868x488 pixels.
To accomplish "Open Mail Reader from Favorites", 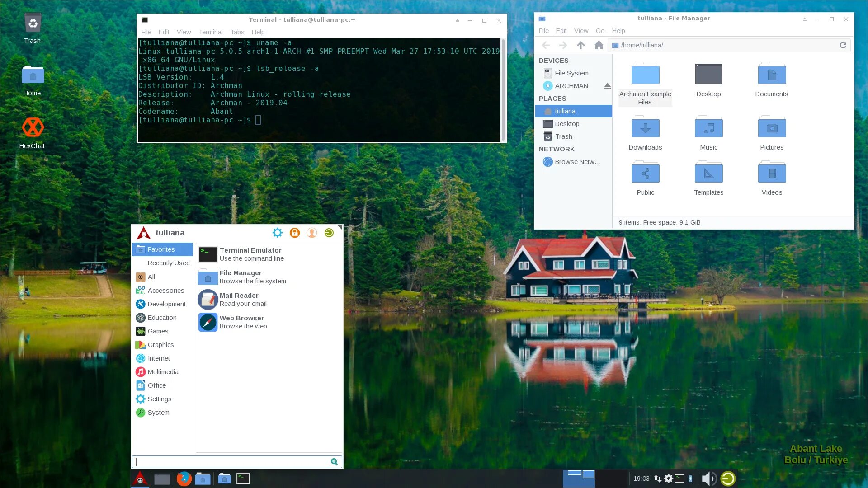I will [x=269, y=300].
